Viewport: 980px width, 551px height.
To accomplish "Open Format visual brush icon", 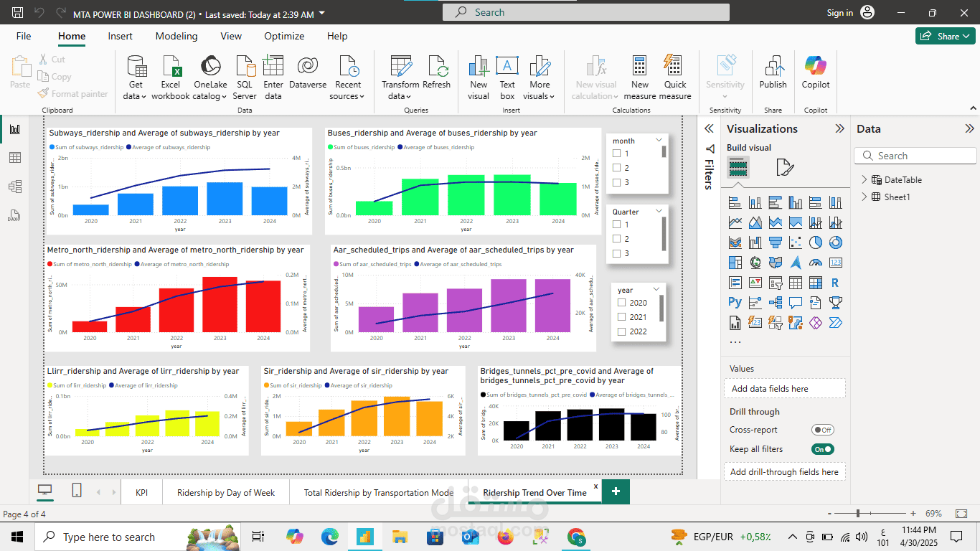I will pos(785,168).
